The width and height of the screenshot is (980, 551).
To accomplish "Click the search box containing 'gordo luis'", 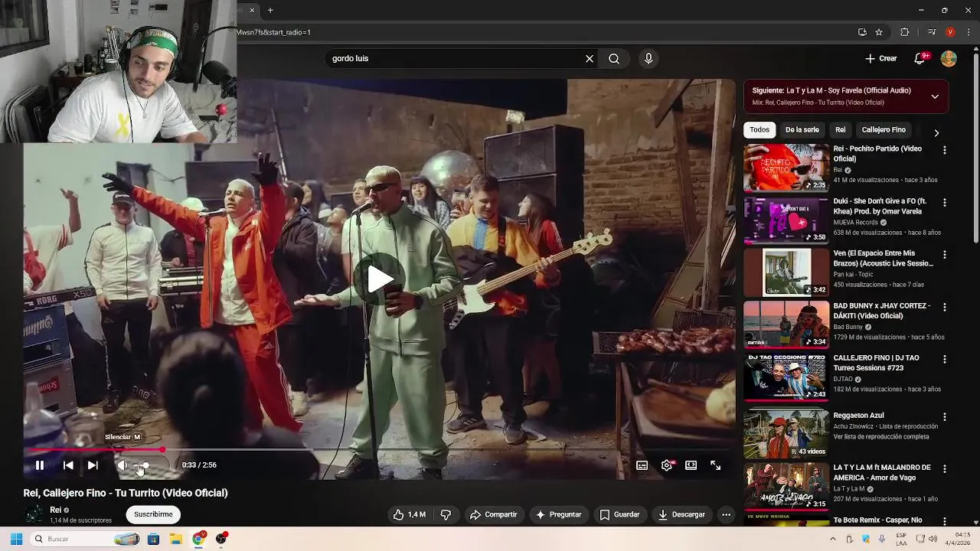I will 456,59.
